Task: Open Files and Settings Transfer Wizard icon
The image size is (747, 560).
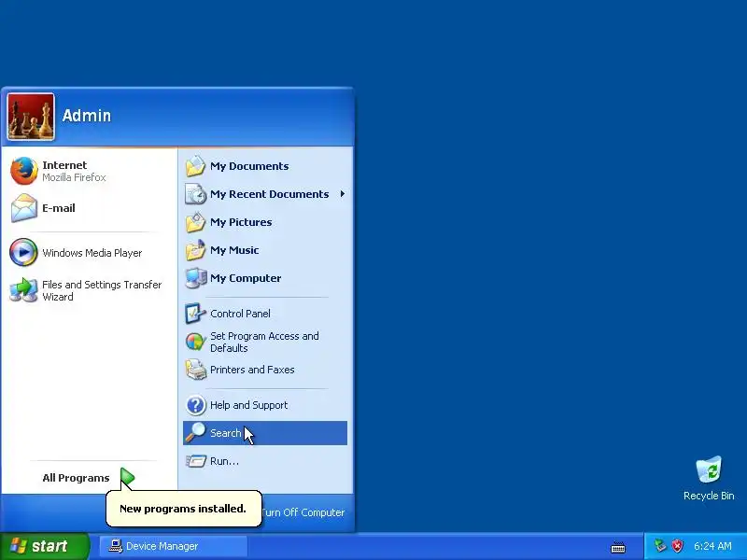Action: pos(23,290)
